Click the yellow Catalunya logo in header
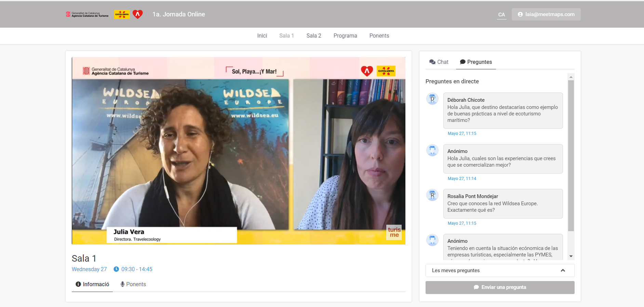644x307 pixels. click(x=122, y=14)
